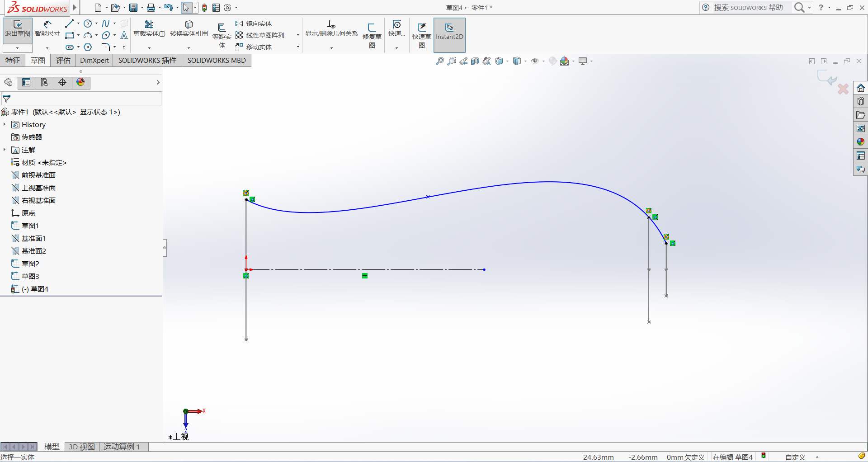This screenshot has width=868, height=462.
Task: Expand the FeatureManager flyout chevron
Action: [x=158, y=82]
